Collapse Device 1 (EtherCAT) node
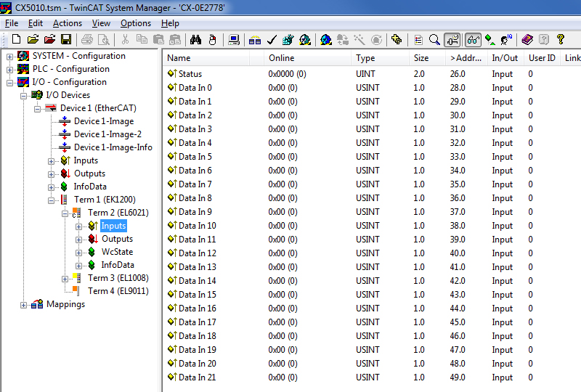The width and height of the screenshot is (581, 392). click(37, 109)
